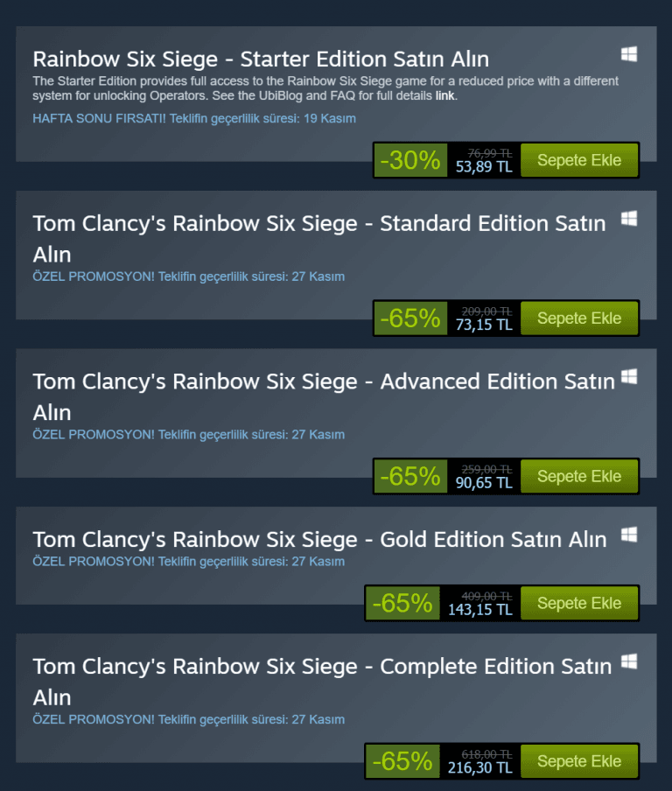The image size is (672, 791).
Task: Open the 'link' hyperlink in Starter description
Action: click(445, 96)
